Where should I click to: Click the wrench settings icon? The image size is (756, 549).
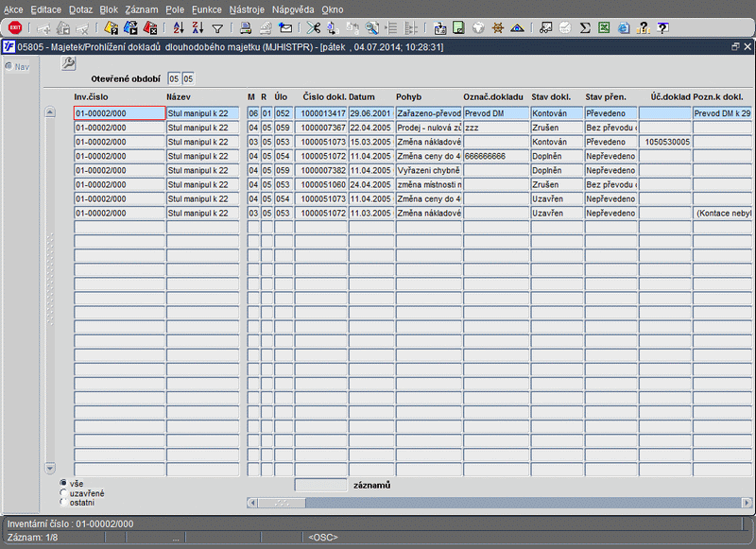click(x=68, y=63)
